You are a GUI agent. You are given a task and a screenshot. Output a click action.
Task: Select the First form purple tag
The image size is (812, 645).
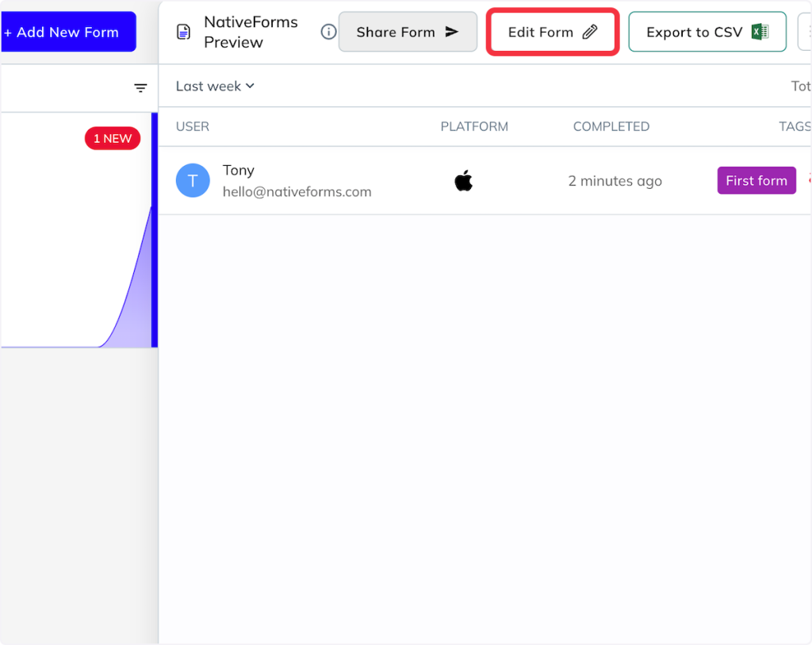(x=756, y=181)
